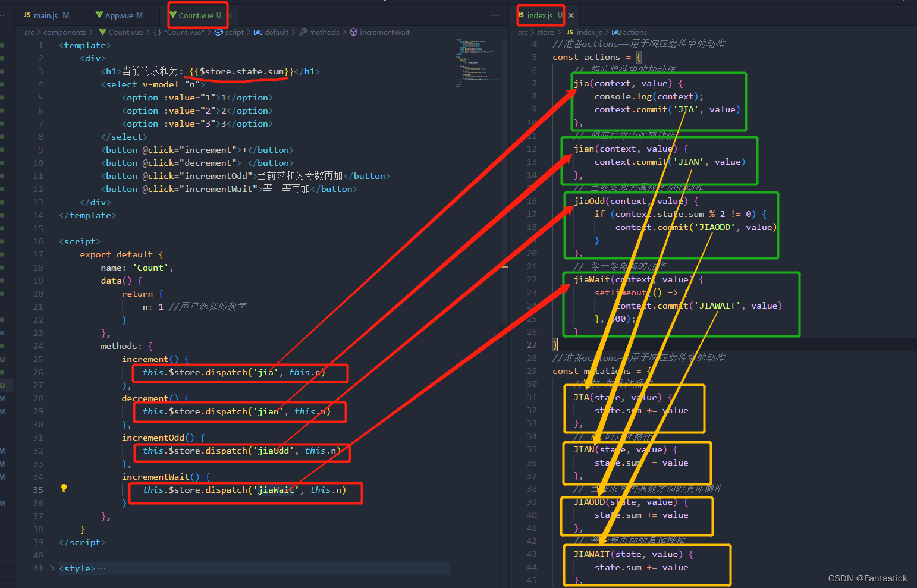
Task: Close the index.js tab
Action: point(571,15)
